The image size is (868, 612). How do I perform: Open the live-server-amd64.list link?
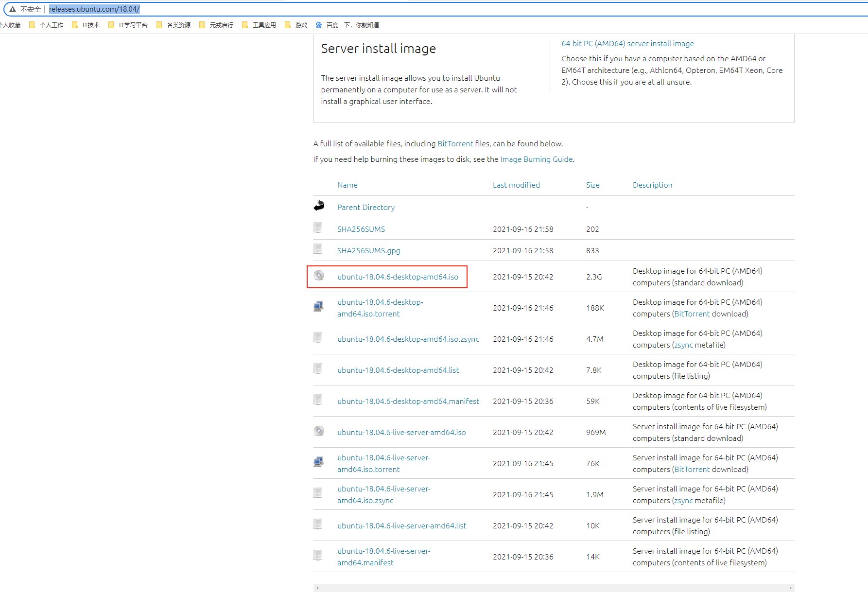point(402,526)
